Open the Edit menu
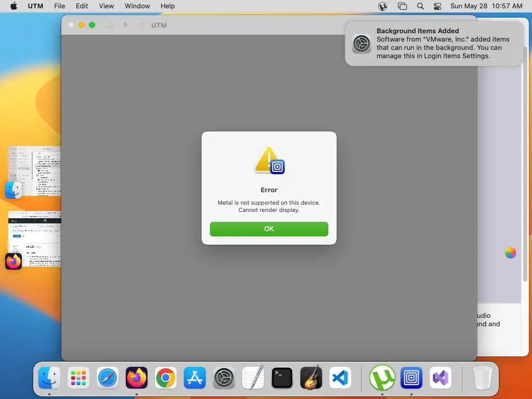Screen dimensions: 532x399 [82, 6]
